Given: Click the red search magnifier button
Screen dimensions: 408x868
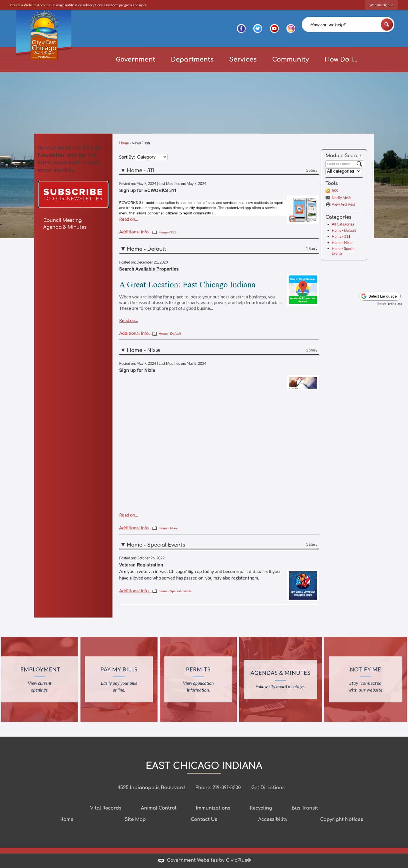Looking at the screenshot, I should coord(386,25).
